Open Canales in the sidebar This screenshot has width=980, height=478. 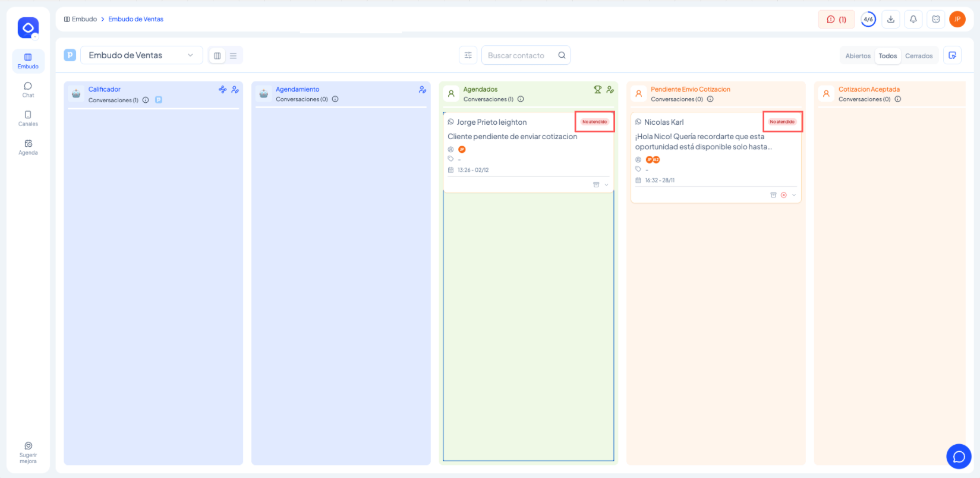pyautogui.click(x=28, y=118)
